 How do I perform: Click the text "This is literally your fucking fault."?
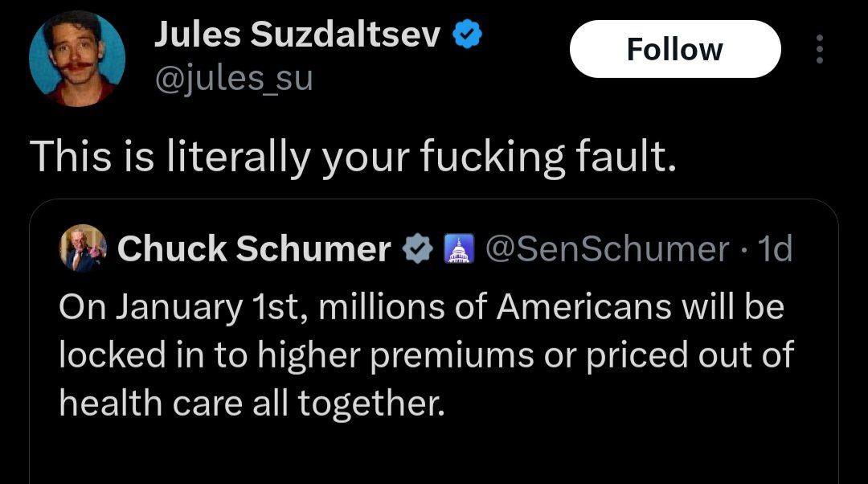pos(350,158)
